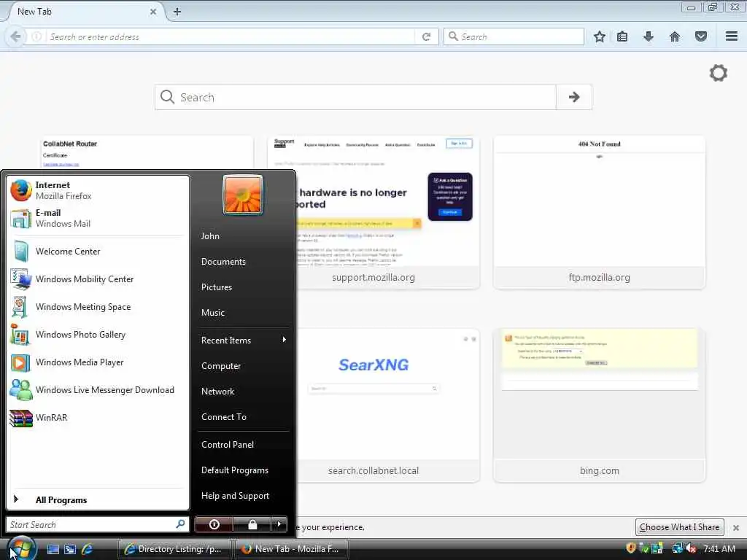Open Windows Live Messenger Download

point(98,390)
